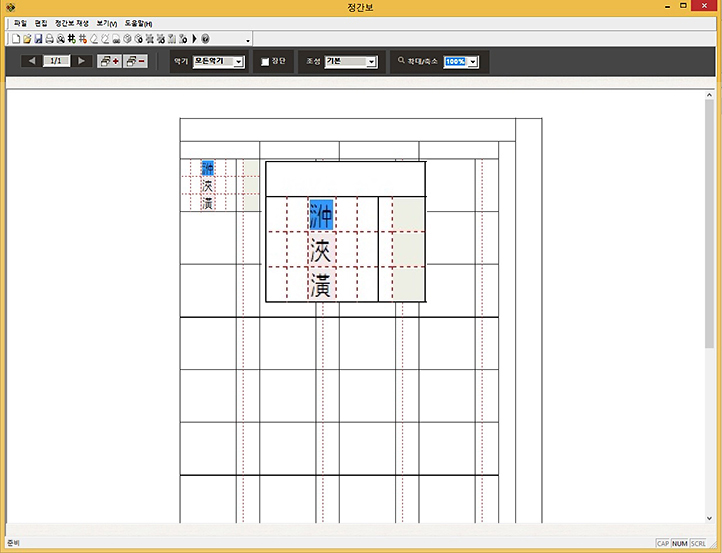Open a file with the folder icon

click(x=27, y=39)
